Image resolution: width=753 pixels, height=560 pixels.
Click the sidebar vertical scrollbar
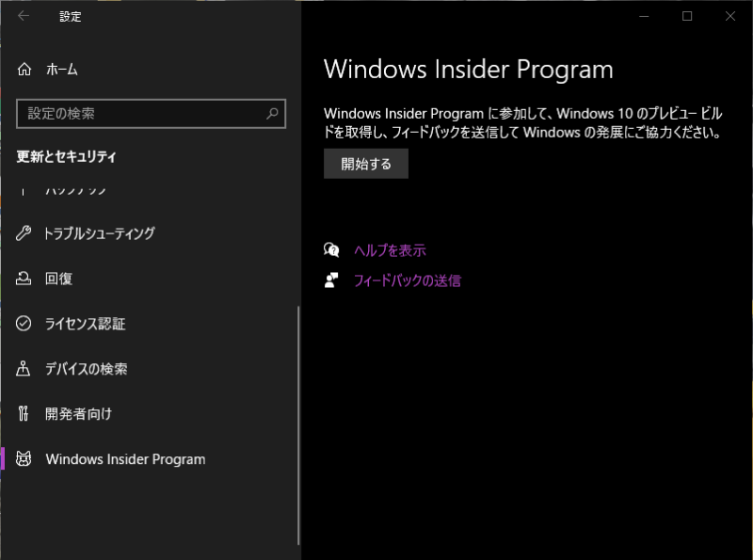point(298,425)
